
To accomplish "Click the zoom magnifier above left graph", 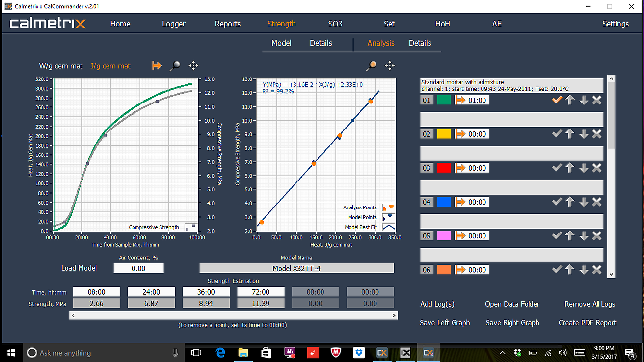I will click(x=175, y=66).
